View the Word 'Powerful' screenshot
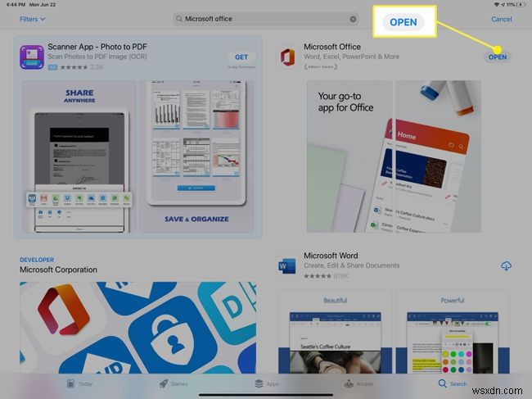This screenshot has width=532, height=399. pyautogui.click(x=453, y=332)
